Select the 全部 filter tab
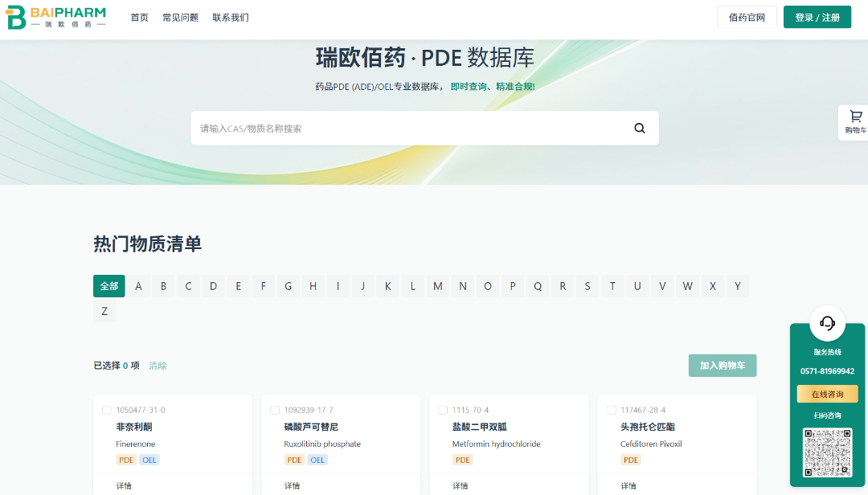This screenshot has width=868, height=495. pos(109,286)
